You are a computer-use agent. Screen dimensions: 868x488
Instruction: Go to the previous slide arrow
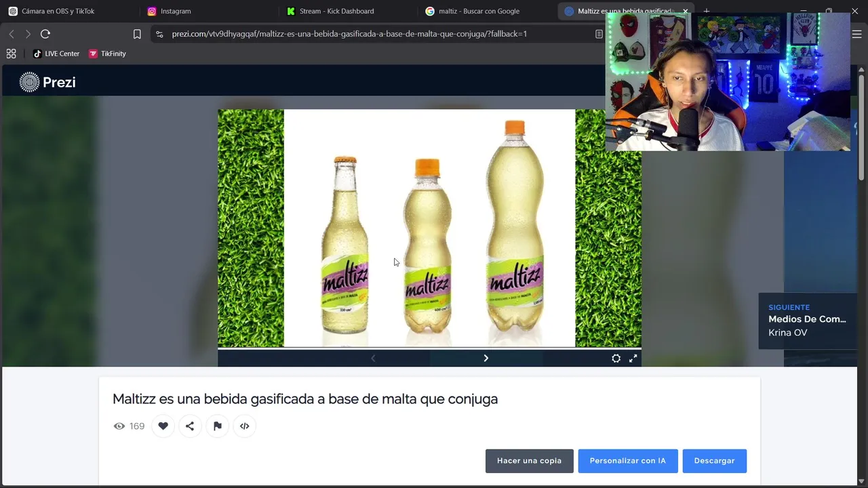(x=373, y=358)
